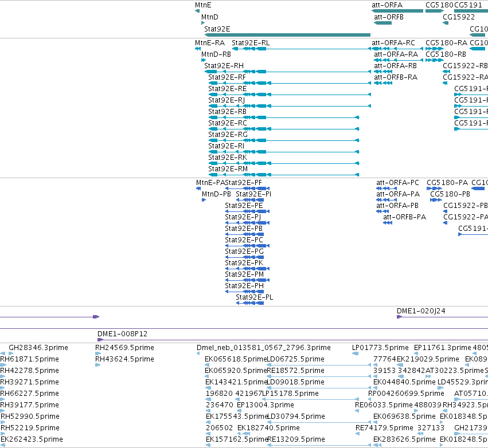Select EST LP15178.5prime

tap(291, 394)
